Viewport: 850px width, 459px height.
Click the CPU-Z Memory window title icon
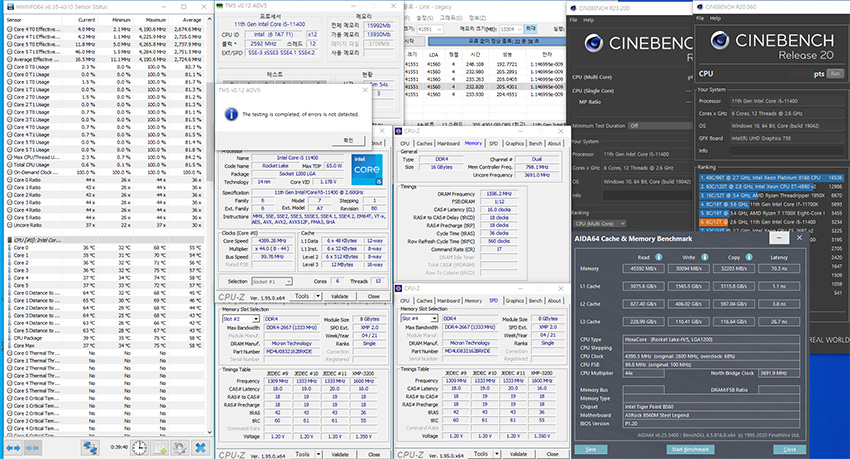coord(398,131)
